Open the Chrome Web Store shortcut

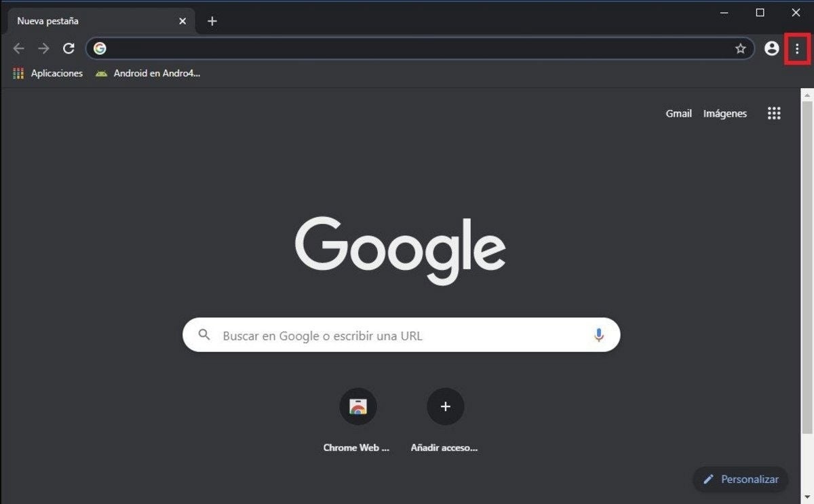point(357,407)
